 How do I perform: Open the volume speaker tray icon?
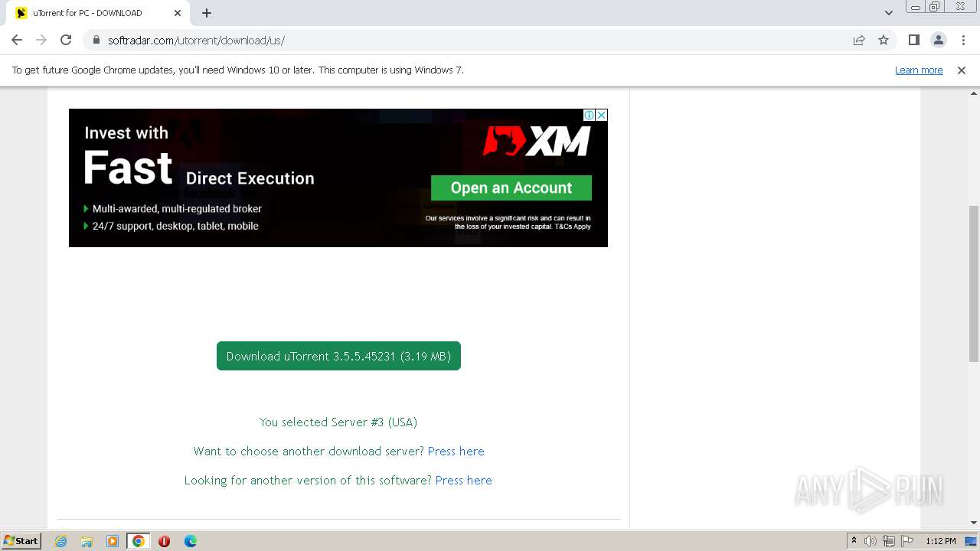[x=871, y=541]
